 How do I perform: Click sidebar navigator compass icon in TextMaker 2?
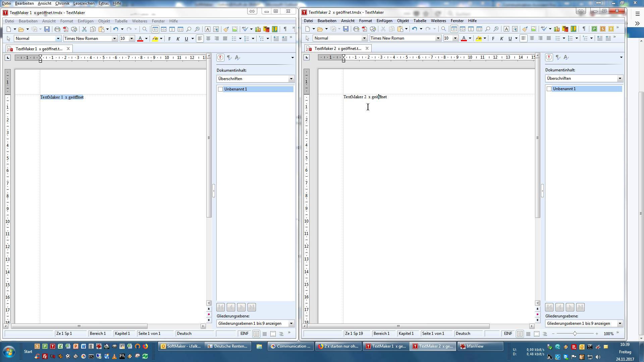[549, 57]
